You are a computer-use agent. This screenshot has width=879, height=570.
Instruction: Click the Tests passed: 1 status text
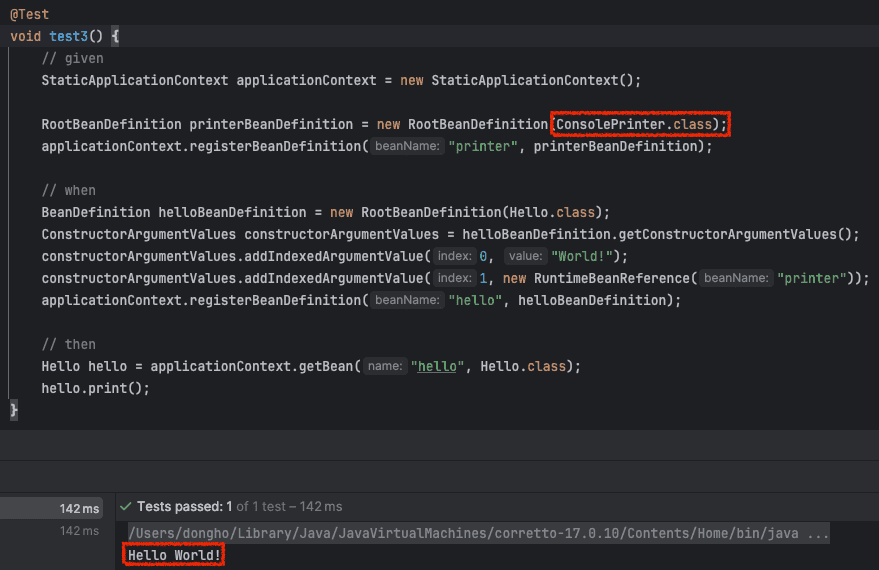click(184, 507)
